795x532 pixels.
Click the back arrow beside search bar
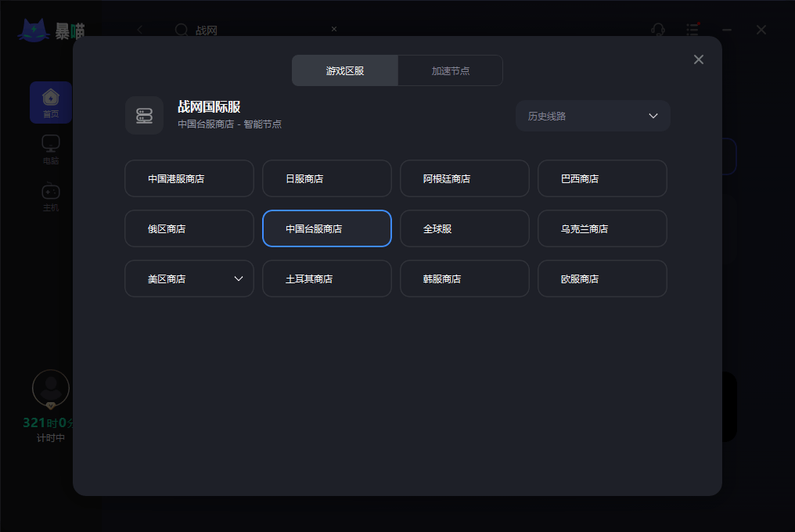[x=139, y=30]
